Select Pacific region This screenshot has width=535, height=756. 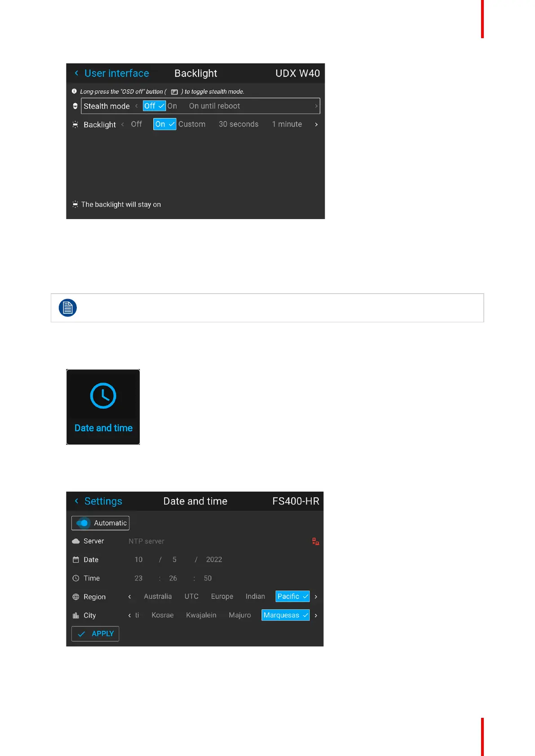coord(292,597)
